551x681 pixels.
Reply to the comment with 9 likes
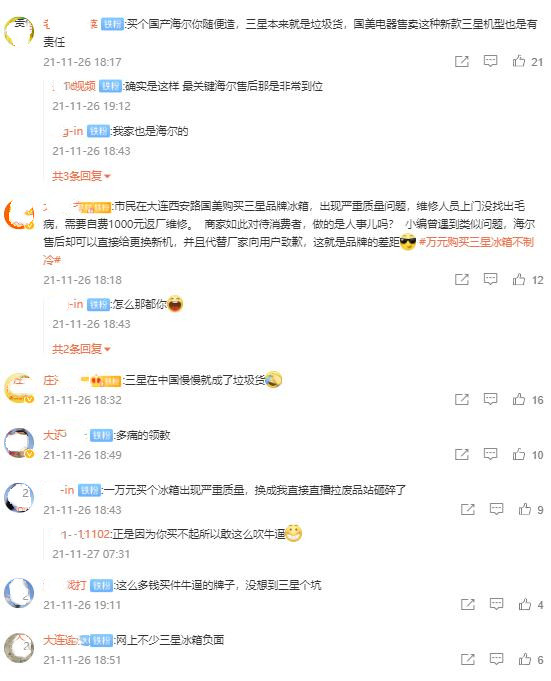(496, 509)
